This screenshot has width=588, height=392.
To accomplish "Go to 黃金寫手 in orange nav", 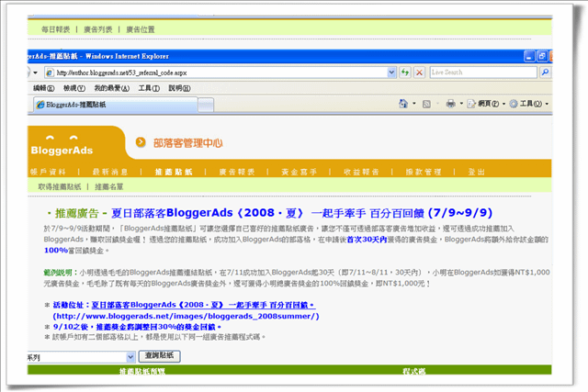I will (300, 172).
